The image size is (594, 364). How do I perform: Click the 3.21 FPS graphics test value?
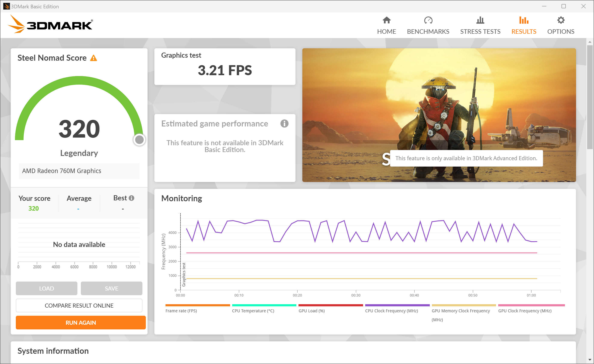click(x=225, y=70)
